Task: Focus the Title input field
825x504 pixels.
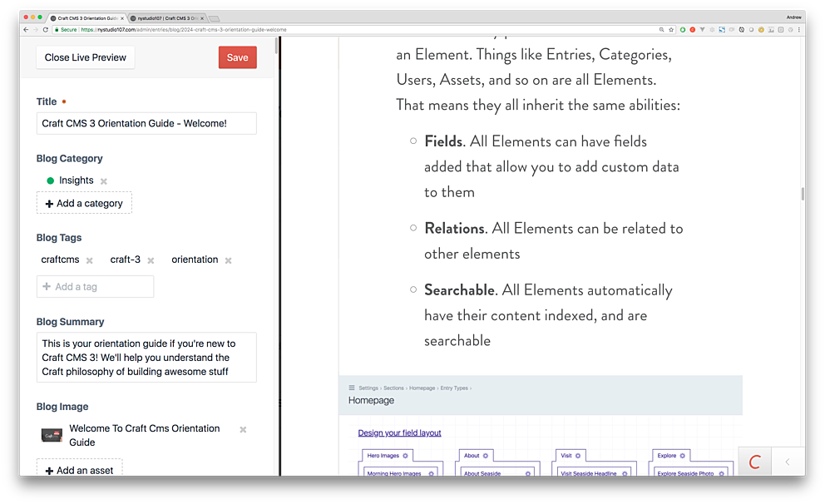Action: point(146,124)
